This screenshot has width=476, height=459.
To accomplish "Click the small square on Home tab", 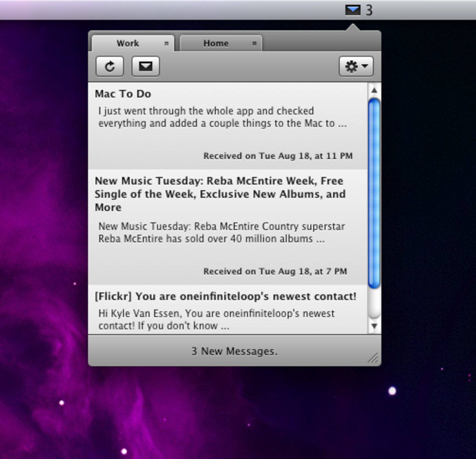I will (254, 44).
